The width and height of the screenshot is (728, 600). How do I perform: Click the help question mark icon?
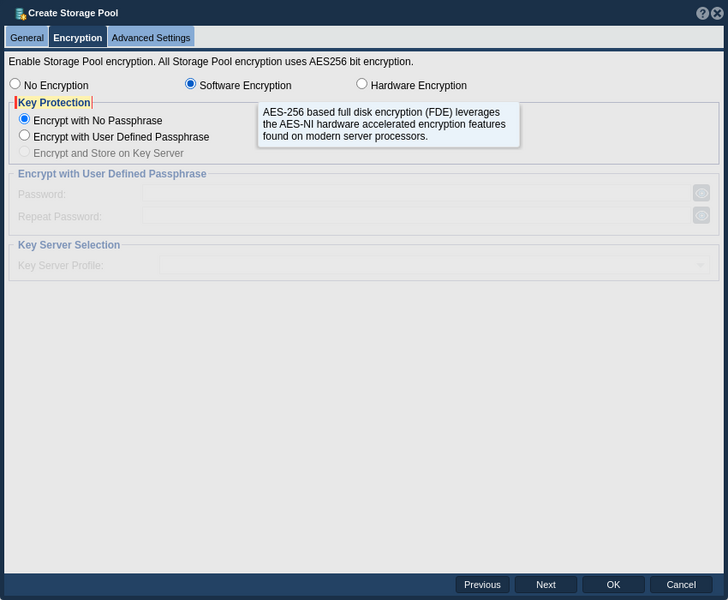(x=702, y=13)
